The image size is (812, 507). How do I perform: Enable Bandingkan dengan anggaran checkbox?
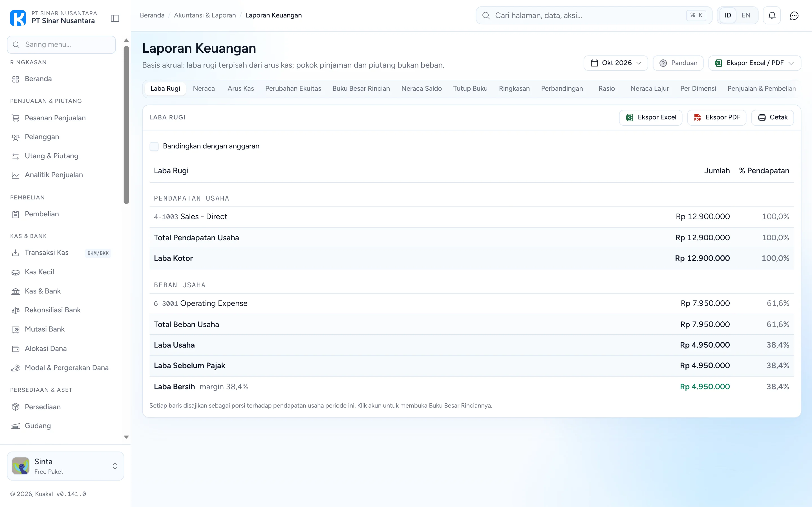[x=154, y=146]
